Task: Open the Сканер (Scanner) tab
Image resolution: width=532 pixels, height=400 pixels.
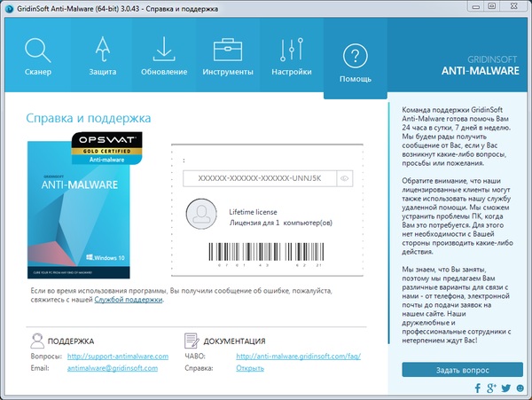Action: coord(39,53)
